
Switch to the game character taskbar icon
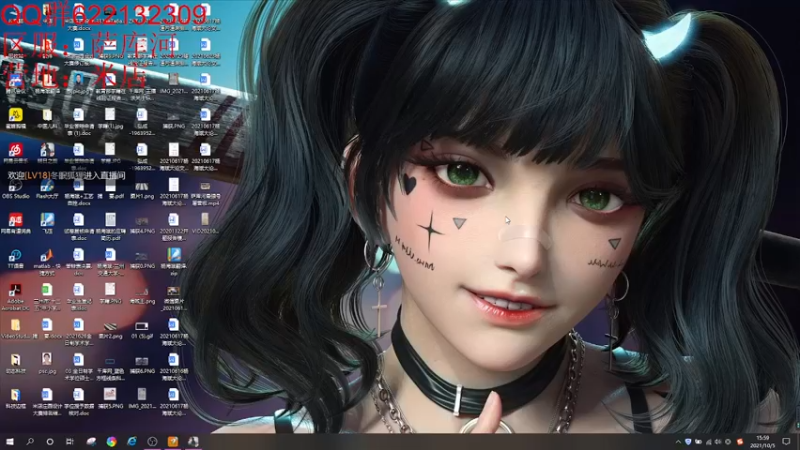[x=193, y=441]
